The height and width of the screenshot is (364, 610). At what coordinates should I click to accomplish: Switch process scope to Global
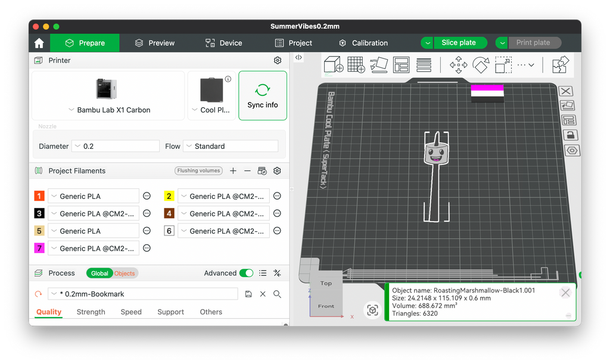tap(99, 273)
